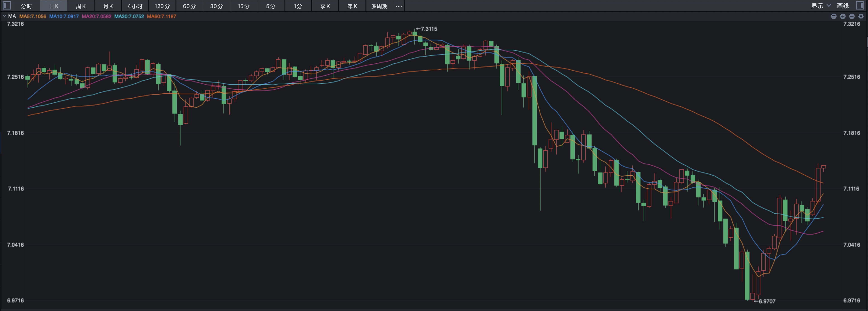
Task: Click the MA30:7.0752 legend value
Action: 129,16
